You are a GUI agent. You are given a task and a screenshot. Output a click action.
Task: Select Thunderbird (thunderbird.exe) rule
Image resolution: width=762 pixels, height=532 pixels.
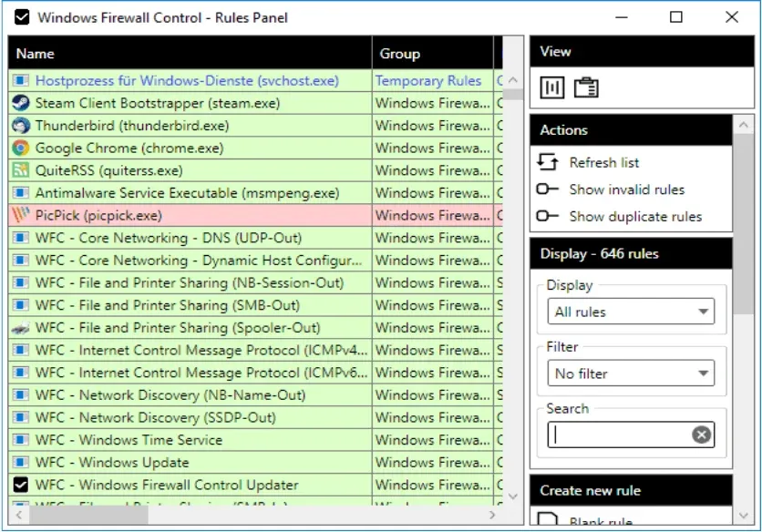(255, 126)
